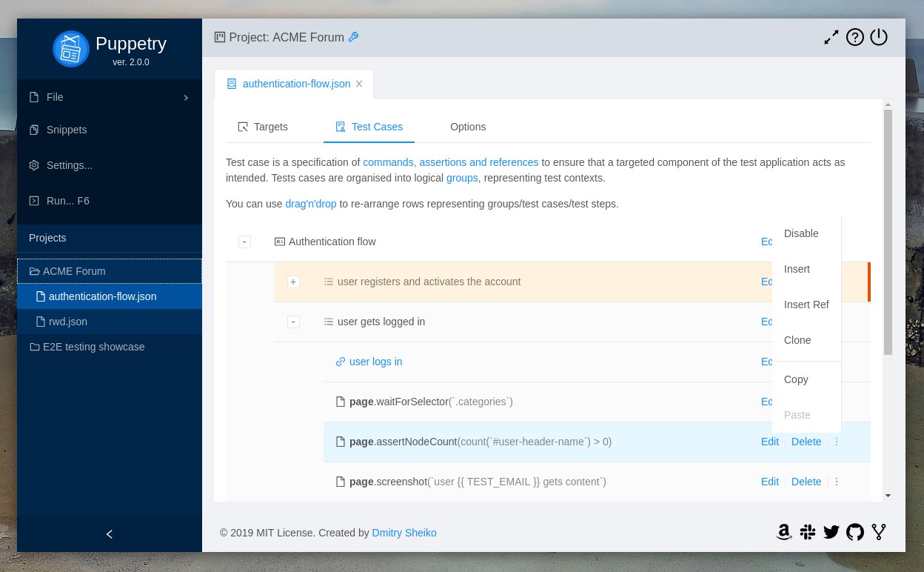Image resolution: width=924 pixels, height=572 pixels.
Task: Open rwd.json file in sidebar
Action: coord(110,322)
